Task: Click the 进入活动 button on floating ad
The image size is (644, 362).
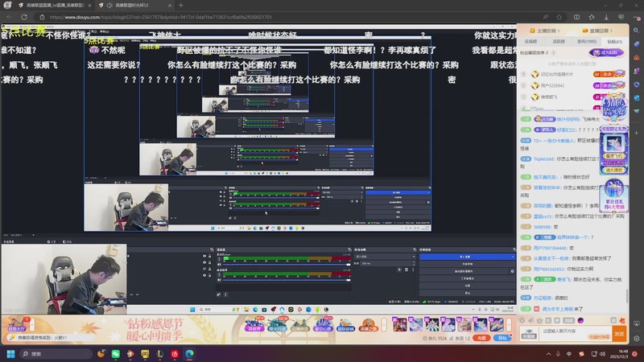Action: click(x=613, y=170)
